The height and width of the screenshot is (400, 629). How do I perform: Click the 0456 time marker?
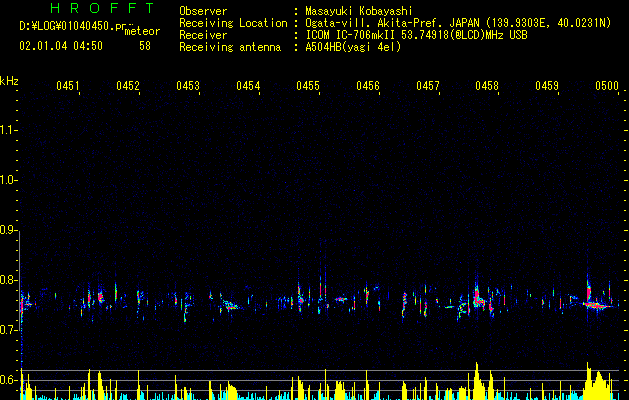click(x=368, y=86)
